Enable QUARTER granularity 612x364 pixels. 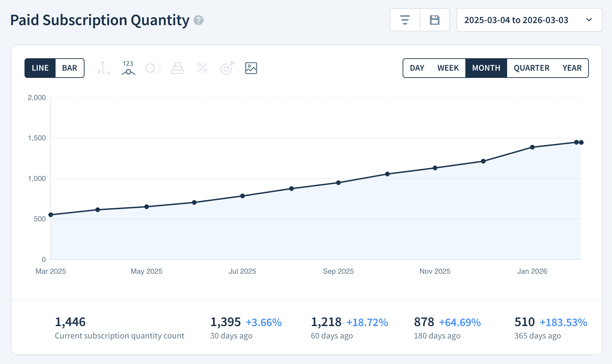[x=531, y=68]
